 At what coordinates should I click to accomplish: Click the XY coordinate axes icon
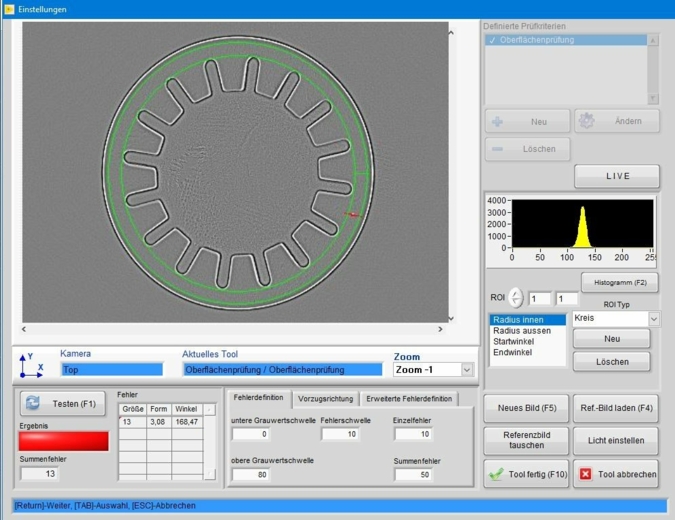coord(30,365)
